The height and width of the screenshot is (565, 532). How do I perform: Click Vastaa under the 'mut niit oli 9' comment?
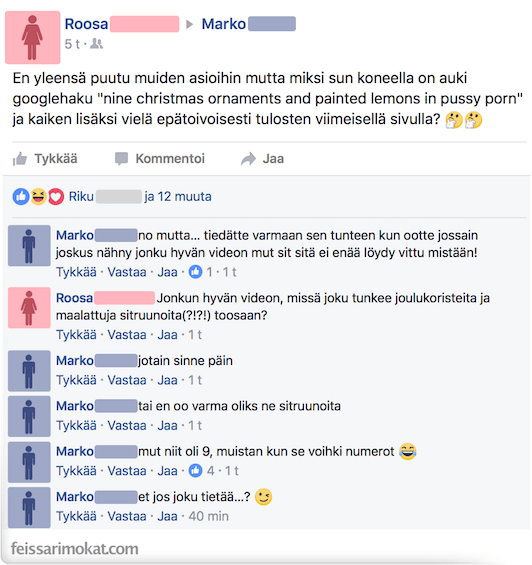pos(127,471)
